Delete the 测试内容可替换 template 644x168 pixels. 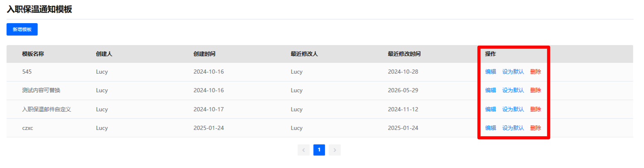535,90
